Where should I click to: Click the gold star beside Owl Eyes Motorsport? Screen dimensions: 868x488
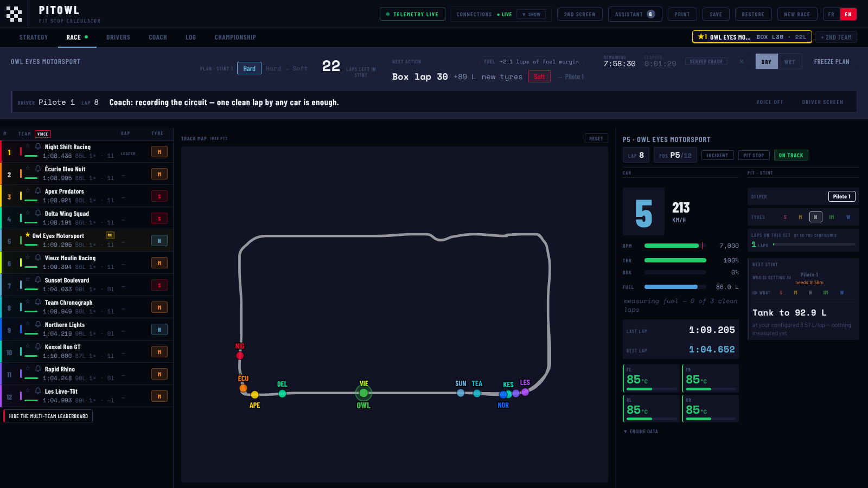pyautogui.click(x=28, y=235)
